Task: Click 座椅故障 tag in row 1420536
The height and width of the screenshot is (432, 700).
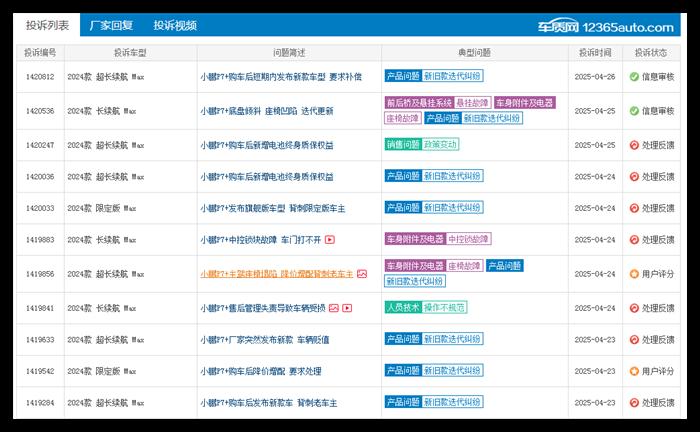Action: coord(403,118)
